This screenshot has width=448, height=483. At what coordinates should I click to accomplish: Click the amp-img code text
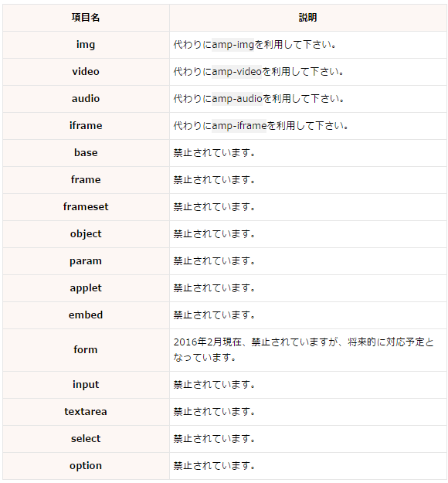coord(232,45)
